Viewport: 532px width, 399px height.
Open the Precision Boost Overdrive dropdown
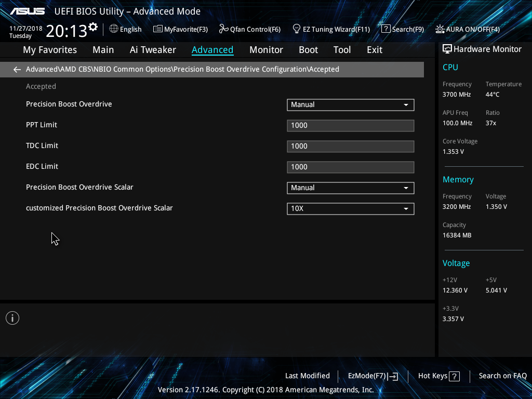pos(351,105)
